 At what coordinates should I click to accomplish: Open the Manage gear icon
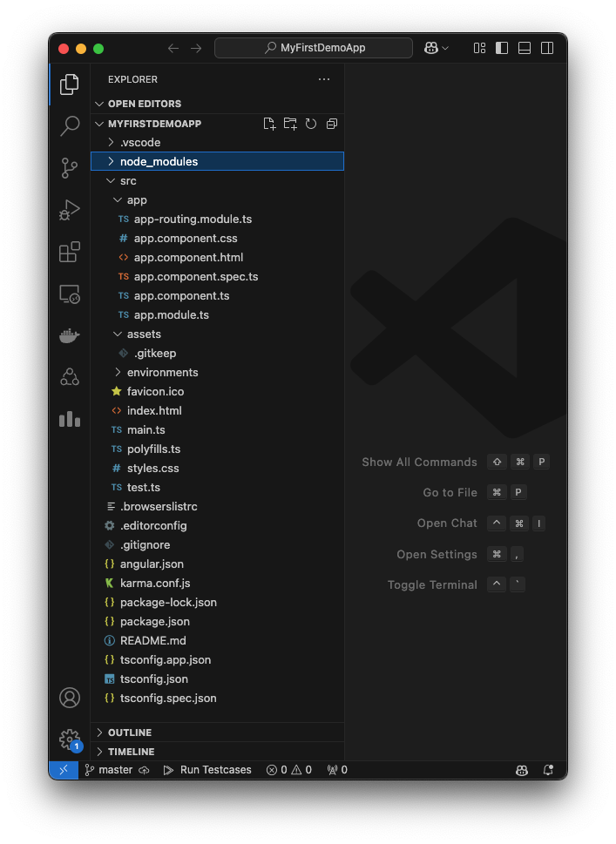tap(70, 739)
